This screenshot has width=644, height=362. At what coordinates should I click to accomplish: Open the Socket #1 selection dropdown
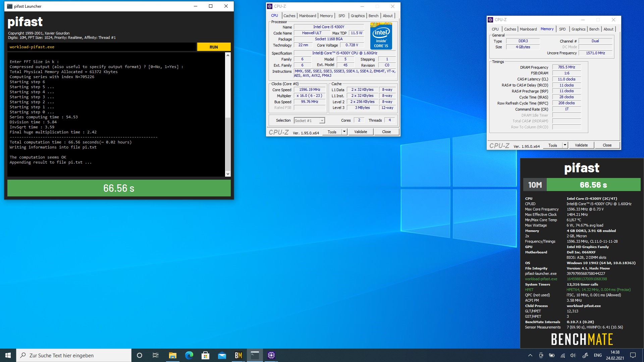click(x=309, y=121)
